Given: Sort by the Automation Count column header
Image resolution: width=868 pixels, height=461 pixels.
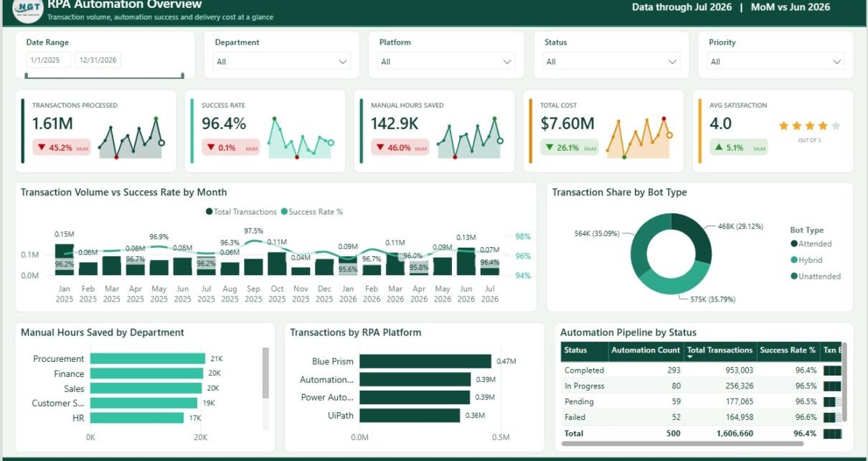Looking at the screenshot, I should click(x=646, y=350).
